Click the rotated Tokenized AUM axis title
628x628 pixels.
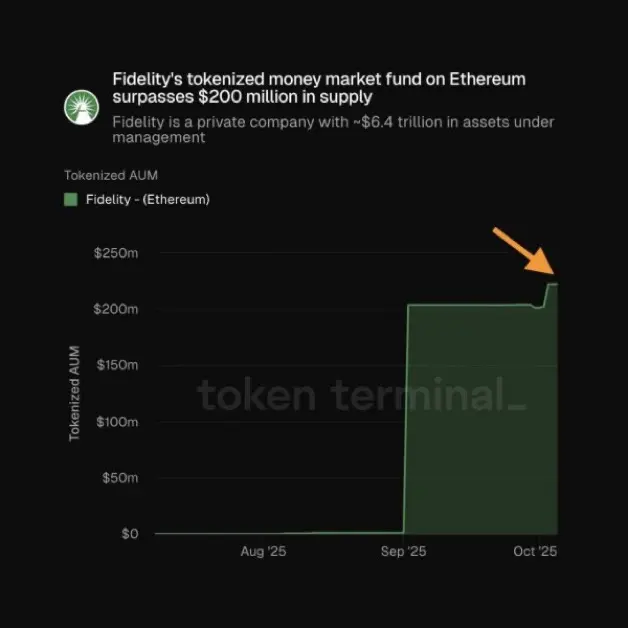74,394
